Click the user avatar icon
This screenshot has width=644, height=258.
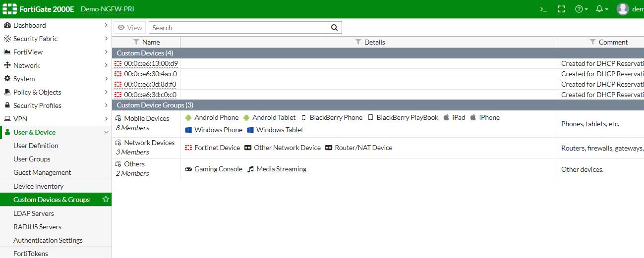(623, 9)
